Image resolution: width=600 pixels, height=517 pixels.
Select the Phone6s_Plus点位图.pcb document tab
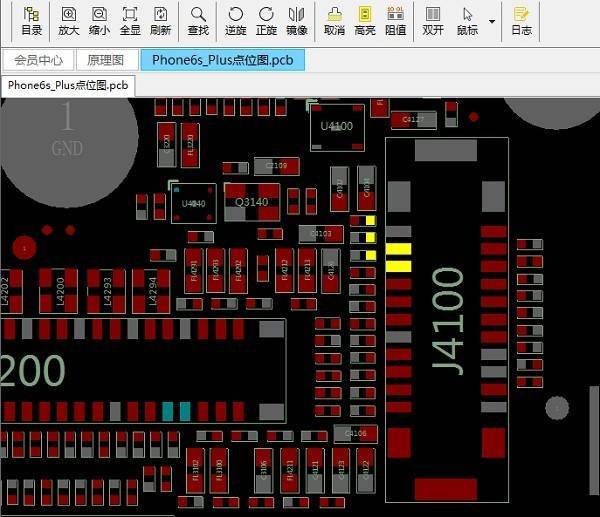(222, 60)
